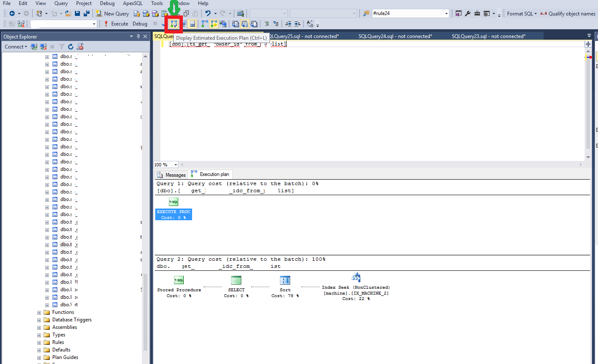Screen dimensions: 598x364
Task: Select the Sort operator in execution plan
Action: coord(285,281)
